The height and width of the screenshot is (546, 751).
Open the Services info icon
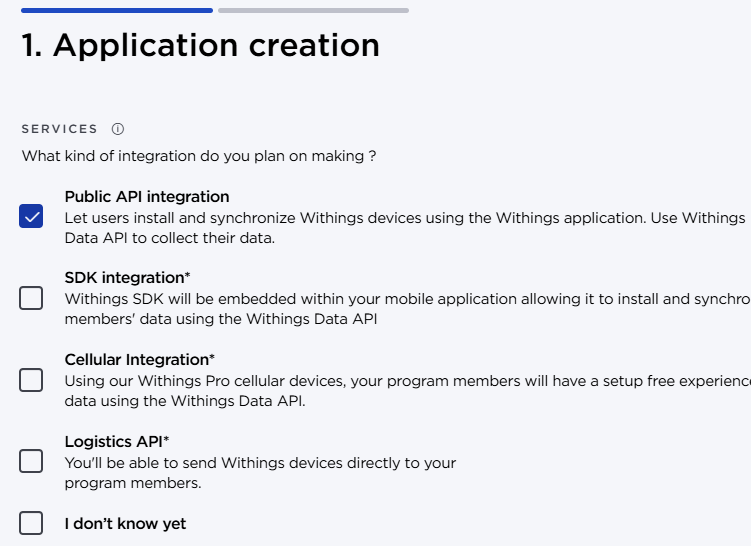118,129
